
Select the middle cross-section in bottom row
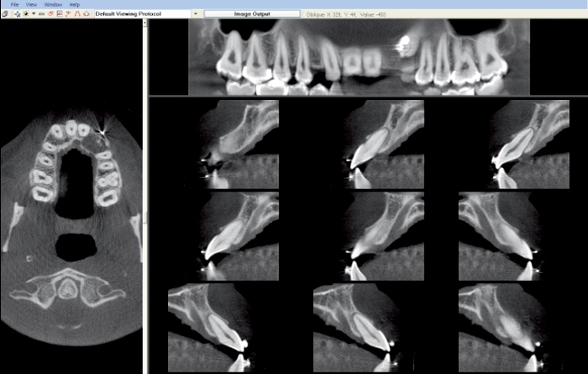(x=354, y=328)
